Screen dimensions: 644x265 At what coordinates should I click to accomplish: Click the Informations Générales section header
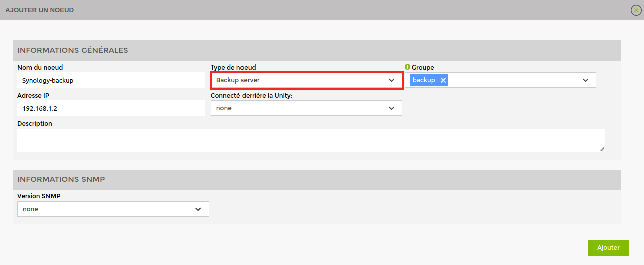coord(72,50)
